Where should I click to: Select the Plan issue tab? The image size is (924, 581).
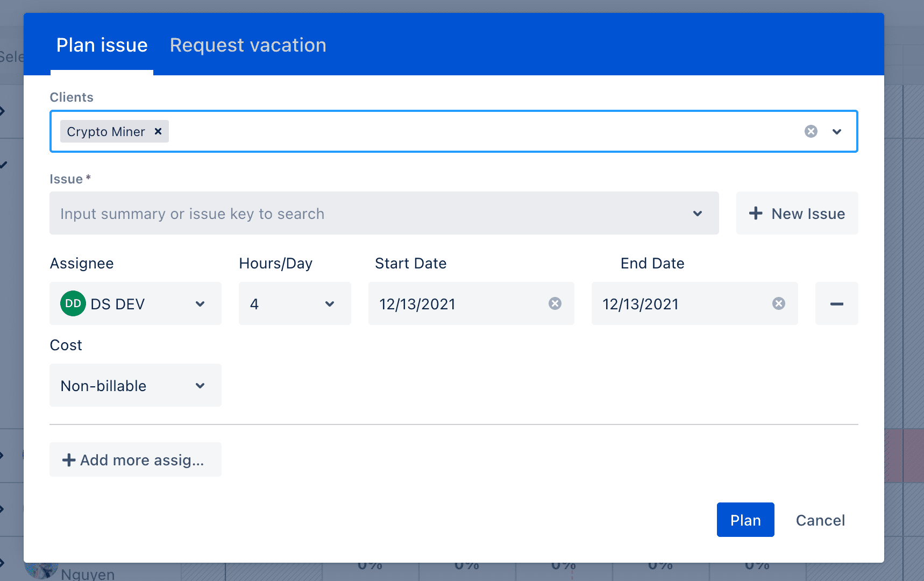[102, 45]
